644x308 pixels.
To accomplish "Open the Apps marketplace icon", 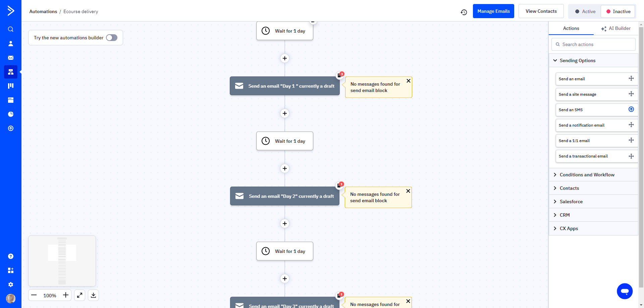I will tap(10, 270).
